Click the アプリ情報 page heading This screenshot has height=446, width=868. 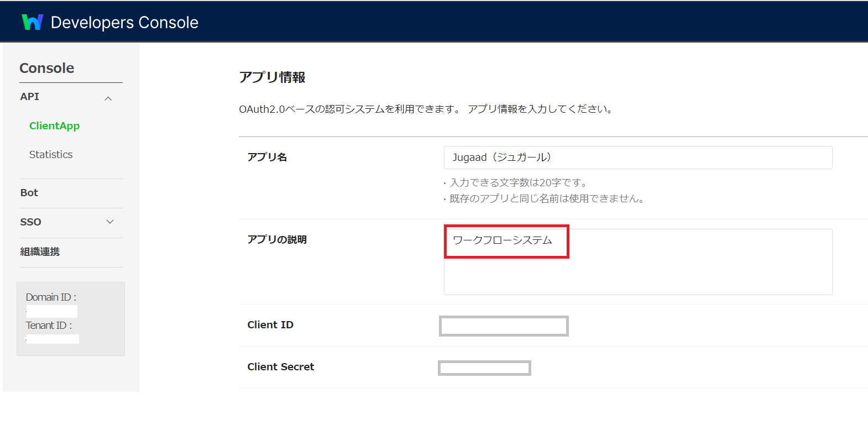(x=272, y=77)
